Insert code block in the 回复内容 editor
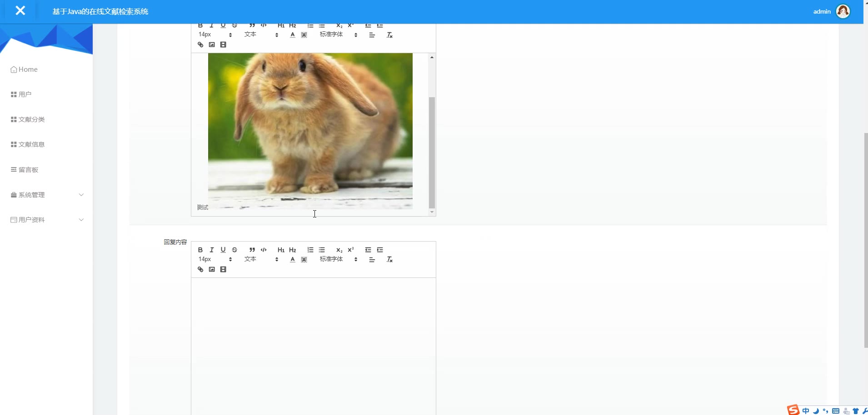868x415 pixels. [264, 250]
